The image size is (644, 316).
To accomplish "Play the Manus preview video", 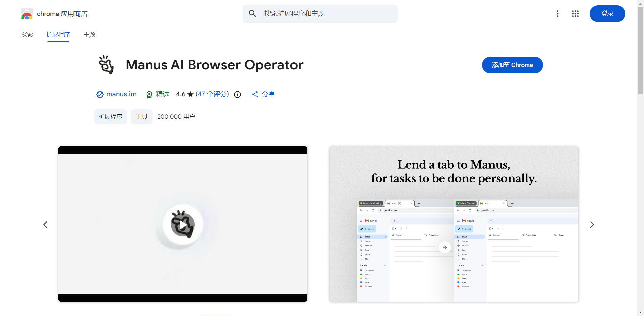I will click(183, 225).
